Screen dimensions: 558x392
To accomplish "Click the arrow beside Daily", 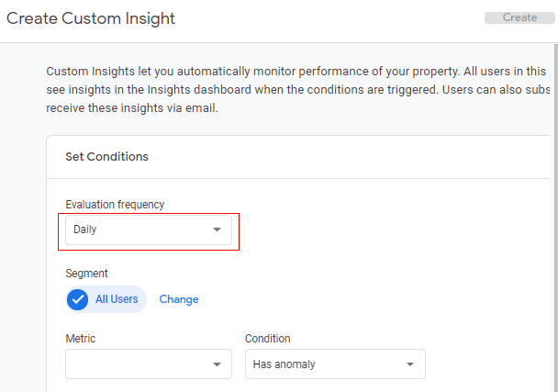I will point(218,230).
